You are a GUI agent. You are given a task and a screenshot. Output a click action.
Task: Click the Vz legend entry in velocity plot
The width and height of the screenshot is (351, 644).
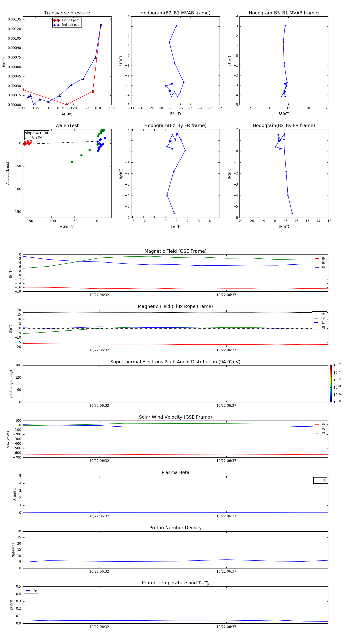320,433
